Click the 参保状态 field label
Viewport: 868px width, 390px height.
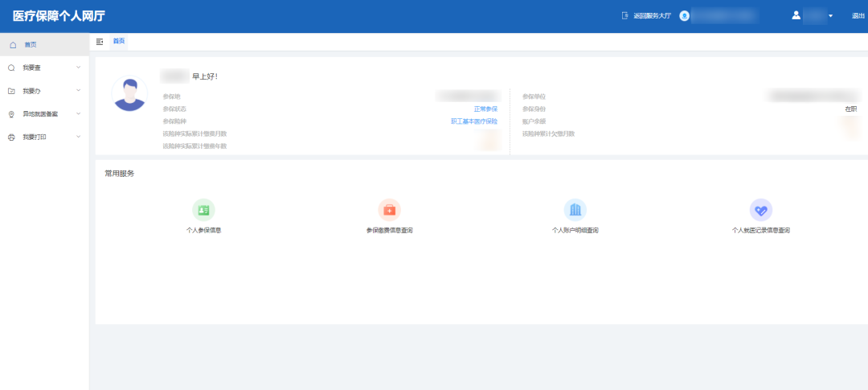coord(174,109)
